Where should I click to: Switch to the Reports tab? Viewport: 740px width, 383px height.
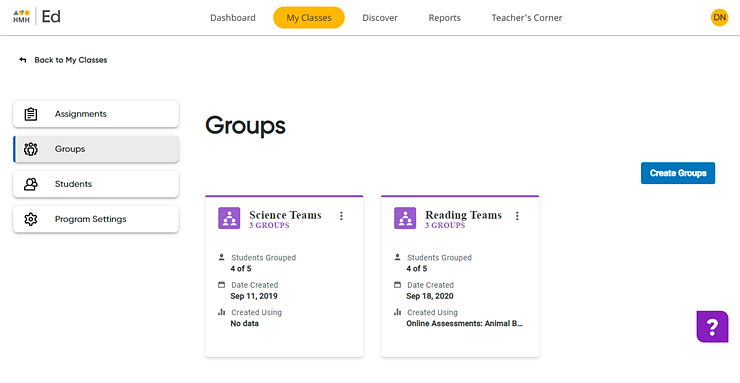[x=445, y=18]
